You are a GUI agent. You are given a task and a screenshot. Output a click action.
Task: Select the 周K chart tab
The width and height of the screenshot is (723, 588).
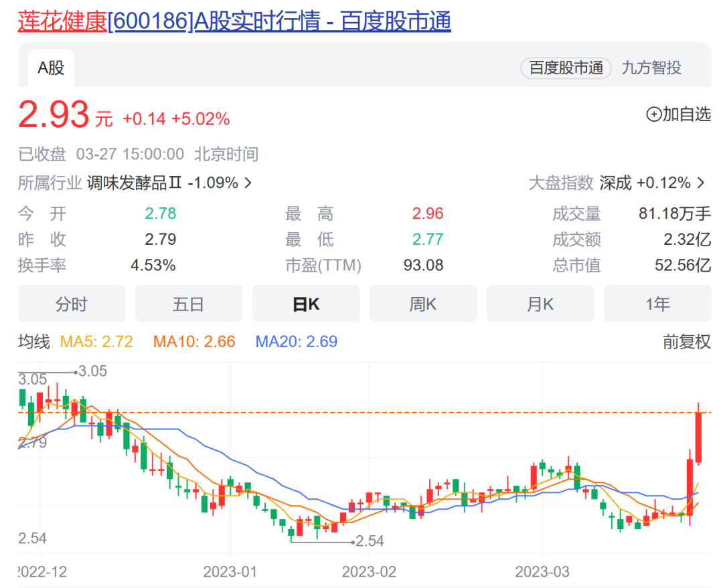[x=423, y=304]
